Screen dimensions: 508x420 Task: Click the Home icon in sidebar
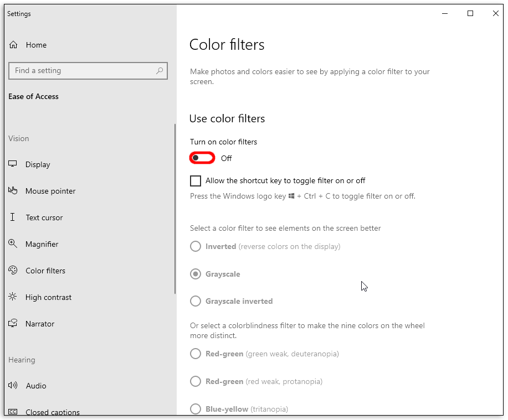coord(13,45)
